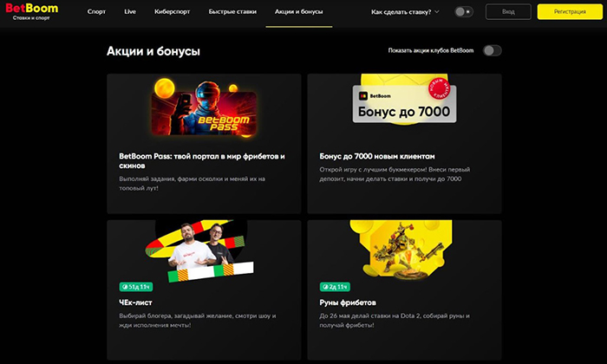This screenshot has height=364, width=607.
Task: Open the Киберспорт tab
Action: tap(173, 11)
